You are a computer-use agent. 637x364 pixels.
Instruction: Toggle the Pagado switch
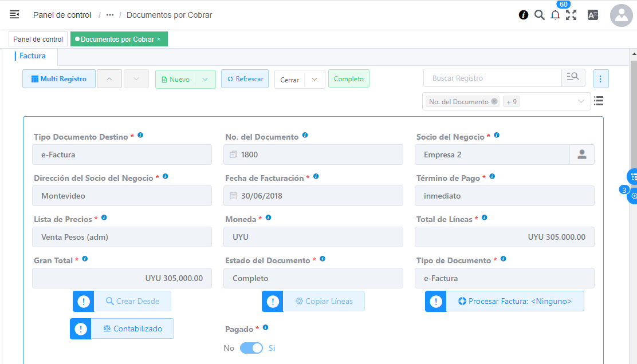251,348
